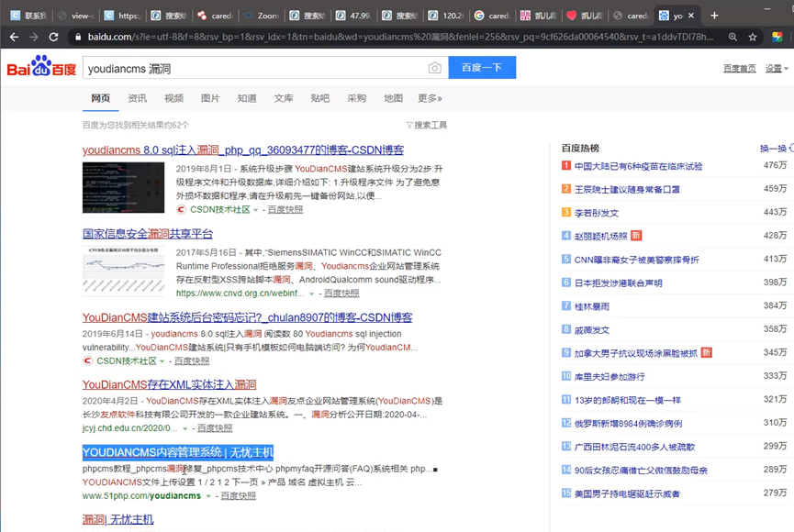Viewport: 794px width, 532px height.
Task: Close the active 'yo' tab
Action: [690, 16]
